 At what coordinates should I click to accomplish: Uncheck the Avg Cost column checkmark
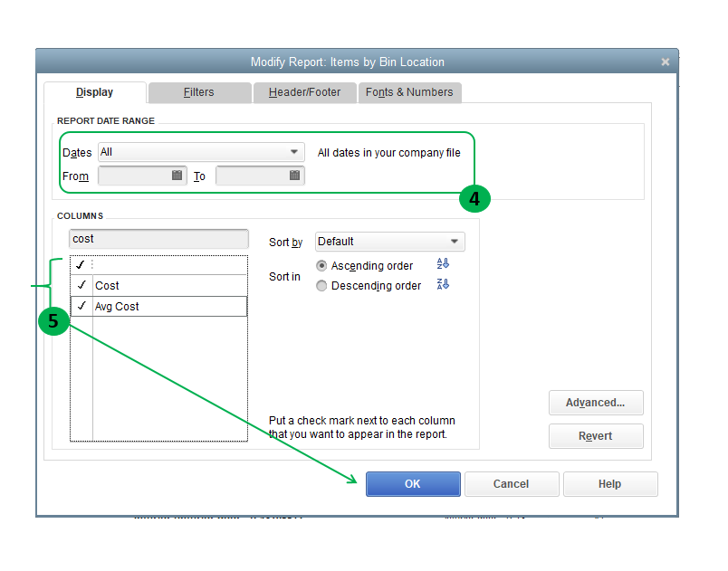coord(81,306)
